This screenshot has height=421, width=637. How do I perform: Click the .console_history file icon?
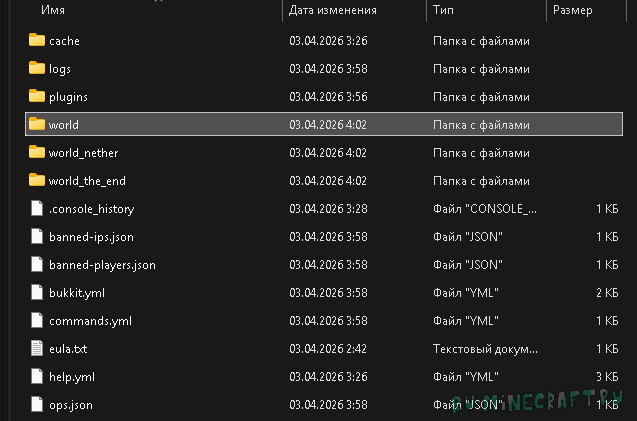(37, 208)
